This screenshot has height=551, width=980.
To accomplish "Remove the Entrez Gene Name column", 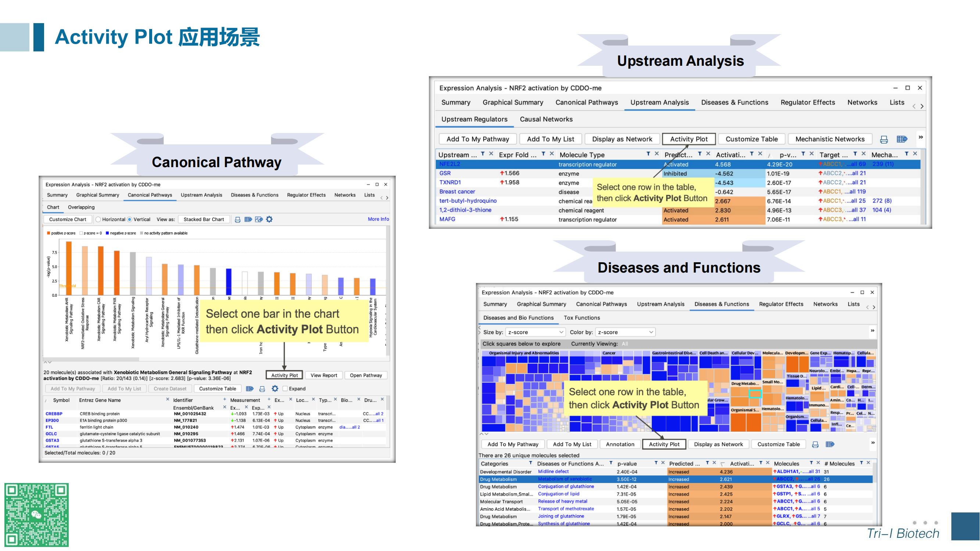I will tap(168, 399).
